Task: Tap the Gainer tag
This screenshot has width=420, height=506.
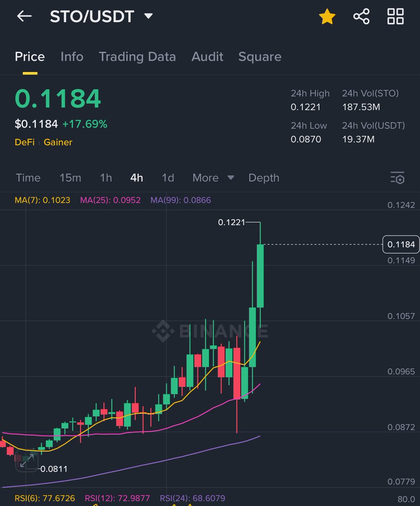Action: tap(58, 142)
